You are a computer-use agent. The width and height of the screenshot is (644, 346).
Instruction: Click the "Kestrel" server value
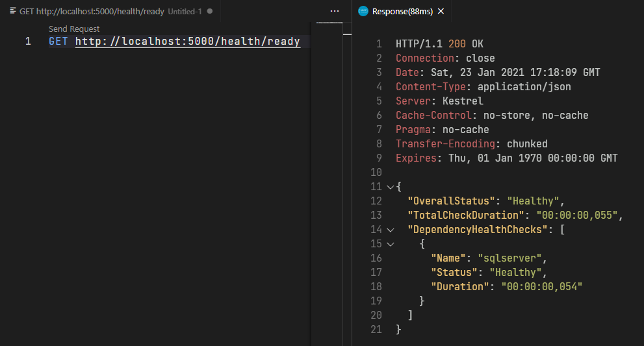point(463,101)
